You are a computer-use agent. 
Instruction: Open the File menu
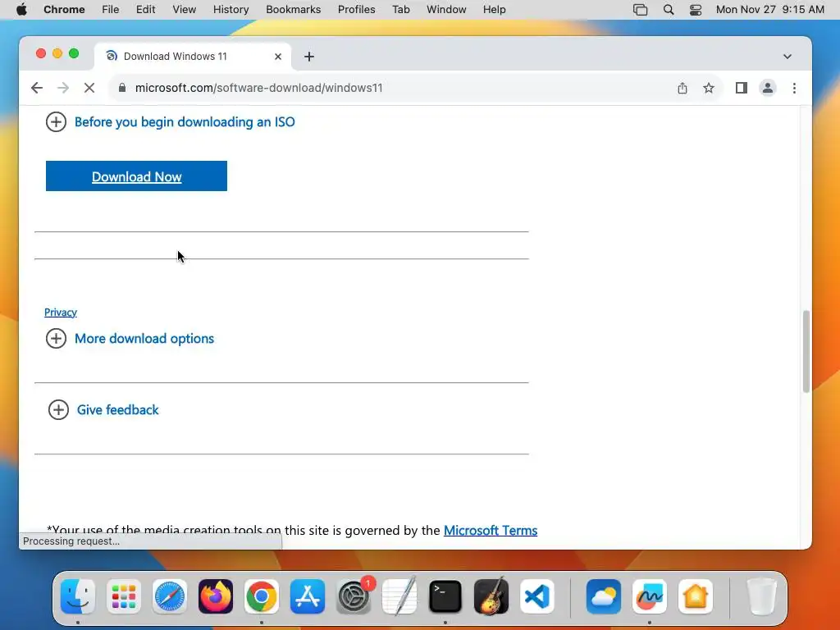point(111,10)
